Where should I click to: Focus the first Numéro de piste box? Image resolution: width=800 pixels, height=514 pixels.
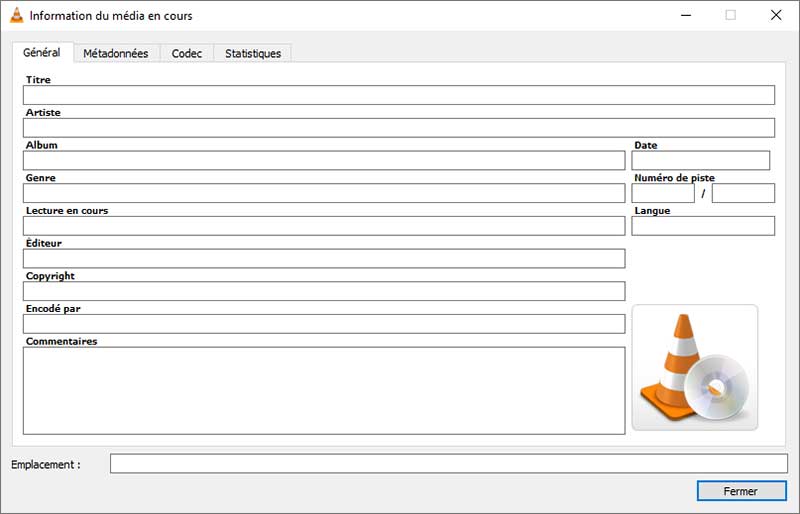pos(662,193)
